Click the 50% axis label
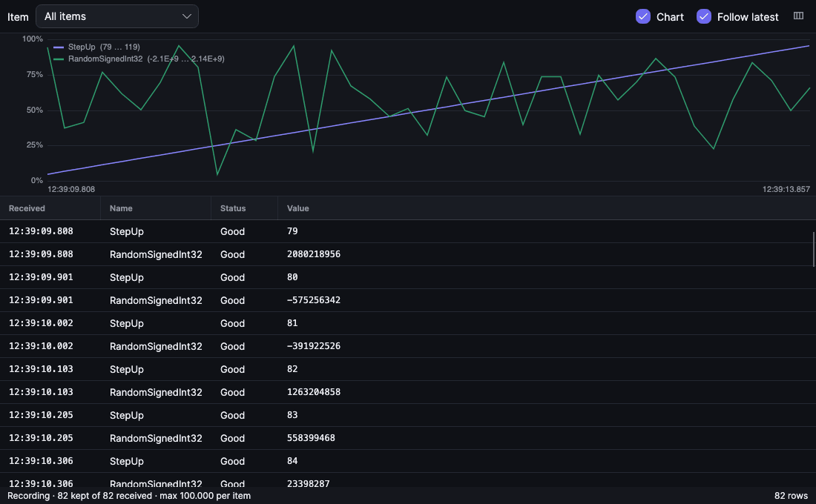The width and height of the screenshot is (816, 504). click(34, 110)
